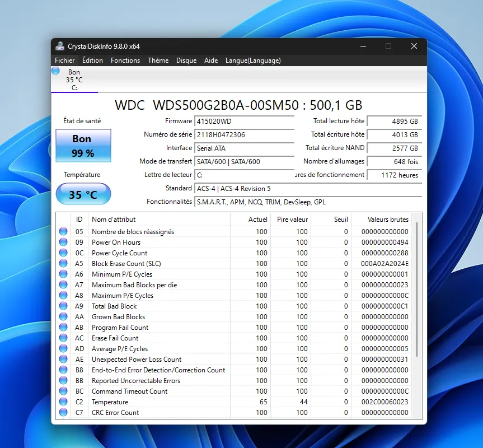The width and height of the screenshot is (483, 448).
Task: Click status orb for Command Timeout Count
Action: [x=63, y=391]
